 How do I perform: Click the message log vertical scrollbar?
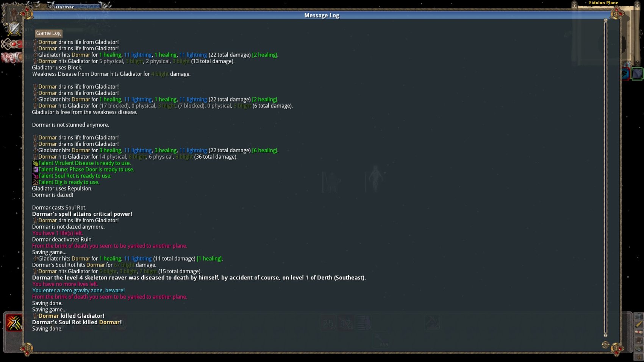tap(605, 177)
